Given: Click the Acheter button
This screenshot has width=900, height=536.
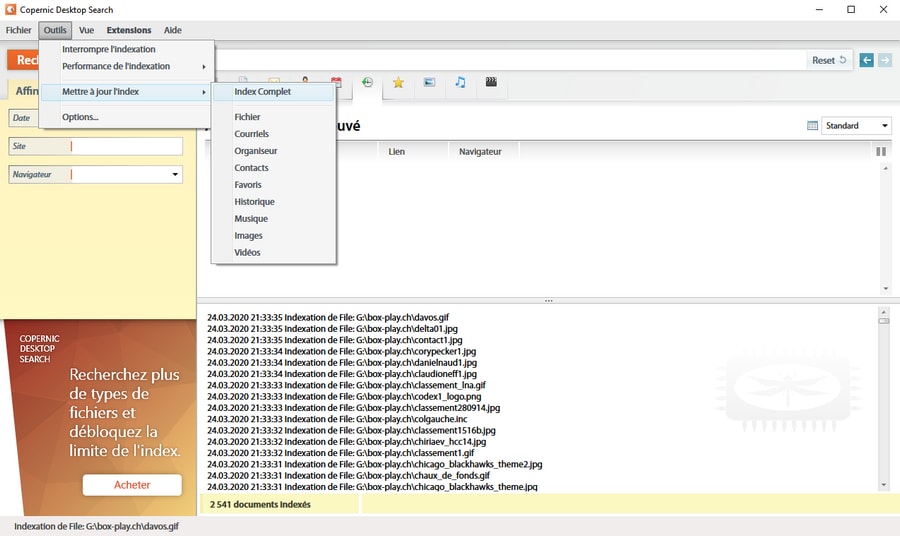Looking at the screenshot, I should point(132,485).
